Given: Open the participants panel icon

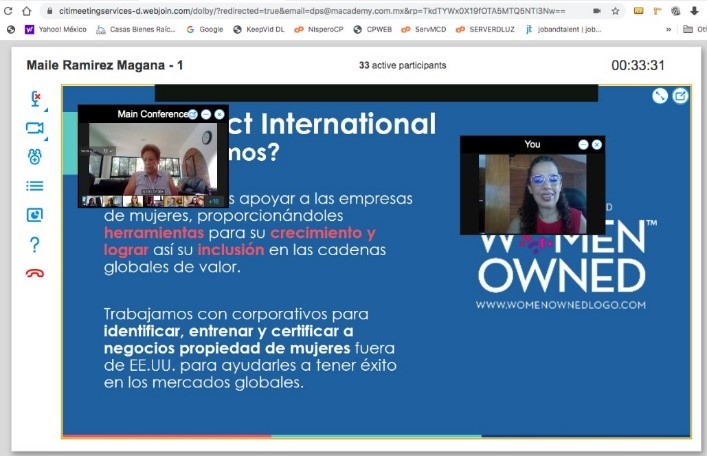Looking at the screenshot, I should (35, 156).
